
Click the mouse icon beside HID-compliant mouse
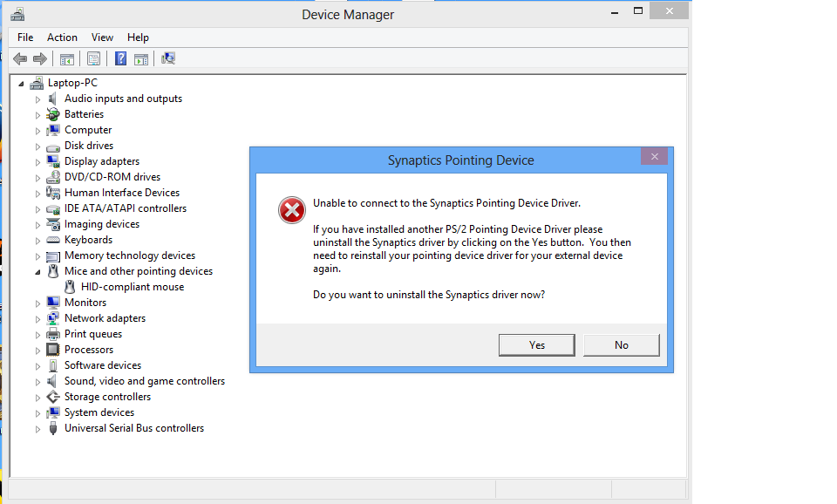point(70,287)
